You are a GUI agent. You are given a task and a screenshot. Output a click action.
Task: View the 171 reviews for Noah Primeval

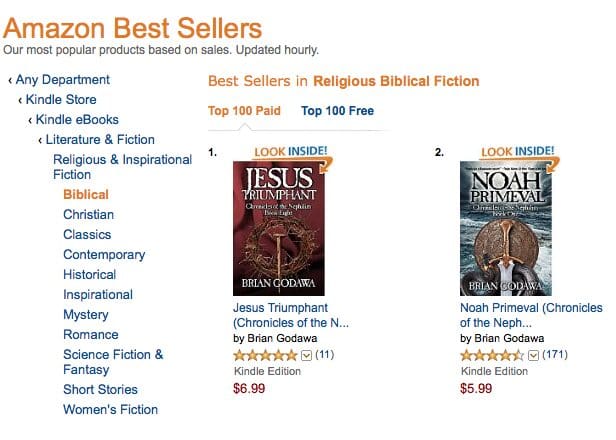(x=553, y=355)
